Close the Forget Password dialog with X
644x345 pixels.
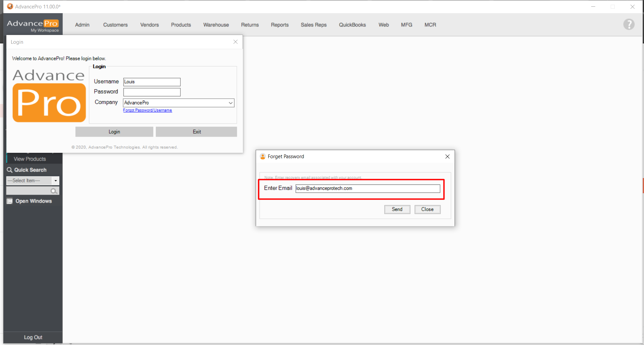[x=447, y=157]
